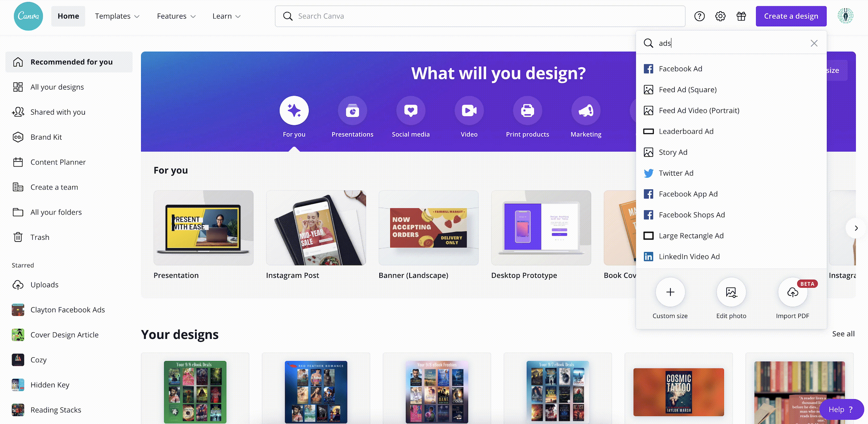
Task: Open the Edit photo icon button
Action: click(731, 292)
